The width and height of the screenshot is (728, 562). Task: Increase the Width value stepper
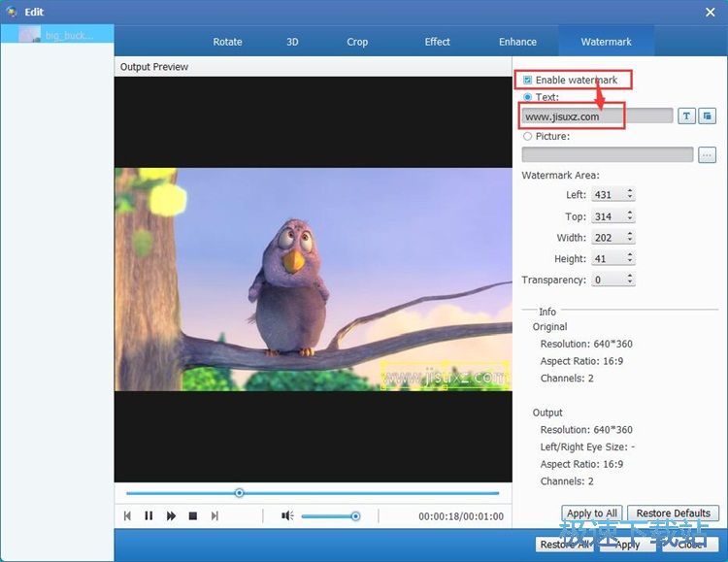630,233
